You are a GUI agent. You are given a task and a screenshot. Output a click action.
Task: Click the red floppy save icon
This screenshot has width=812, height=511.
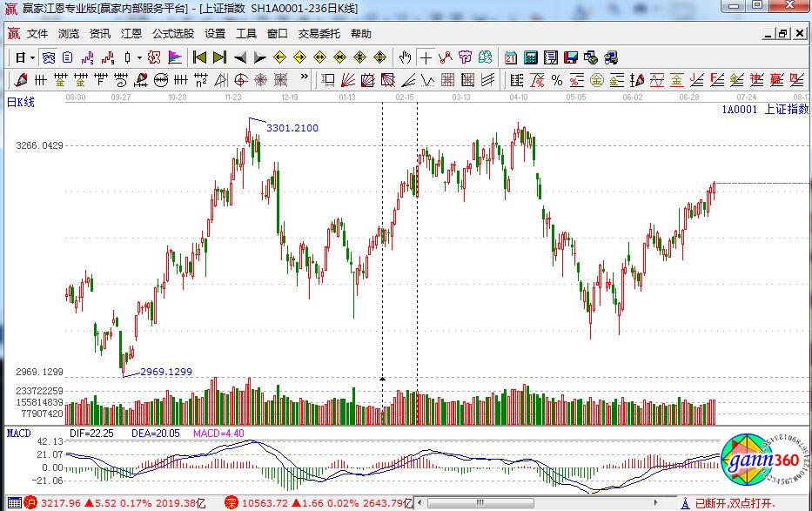point(570,57)
